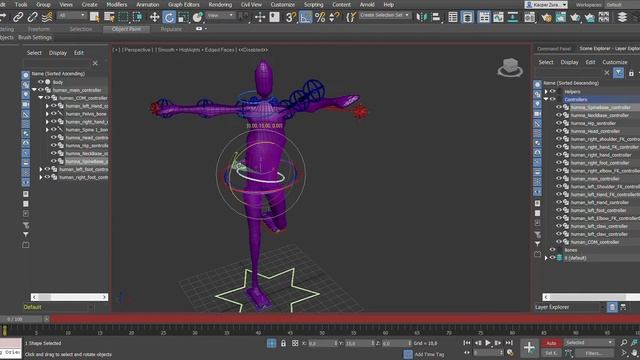Click the ViewCube in the viewport
Screen dimensions: 640x360
510,68
